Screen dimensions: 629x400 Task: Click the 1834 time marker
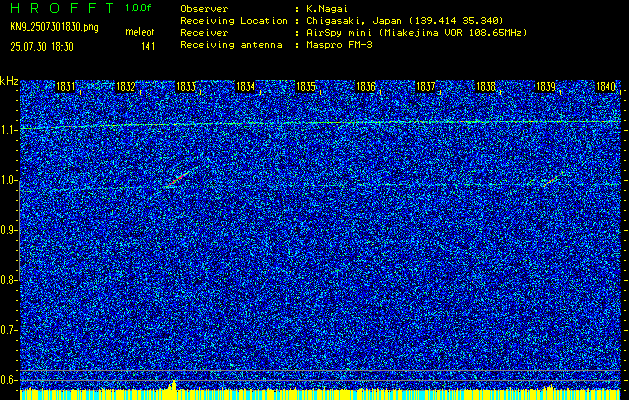click(246, 87)
